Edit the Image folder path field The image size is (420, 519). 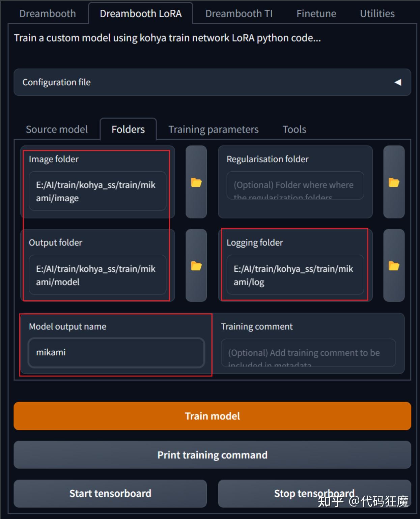[x=97, y=191]
